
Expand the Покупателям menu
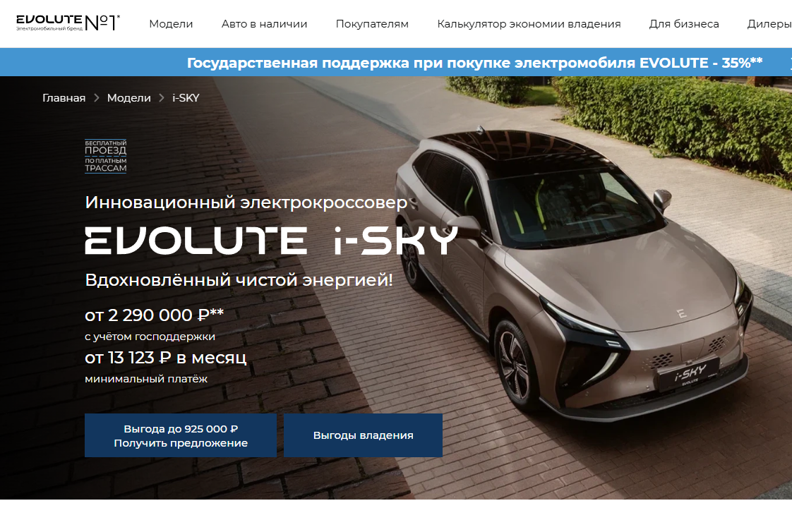tap(372, 24)
